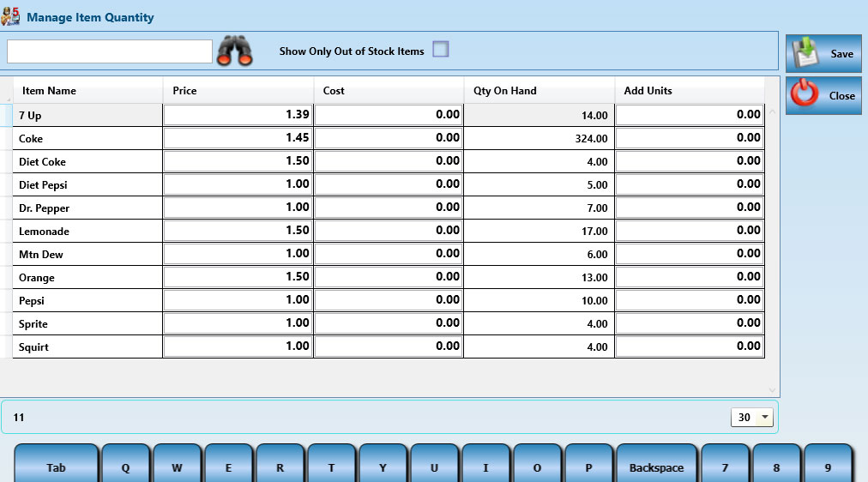Select the 7 Up item row
This screenshot has height=482, width=868.
pos(389,115)
